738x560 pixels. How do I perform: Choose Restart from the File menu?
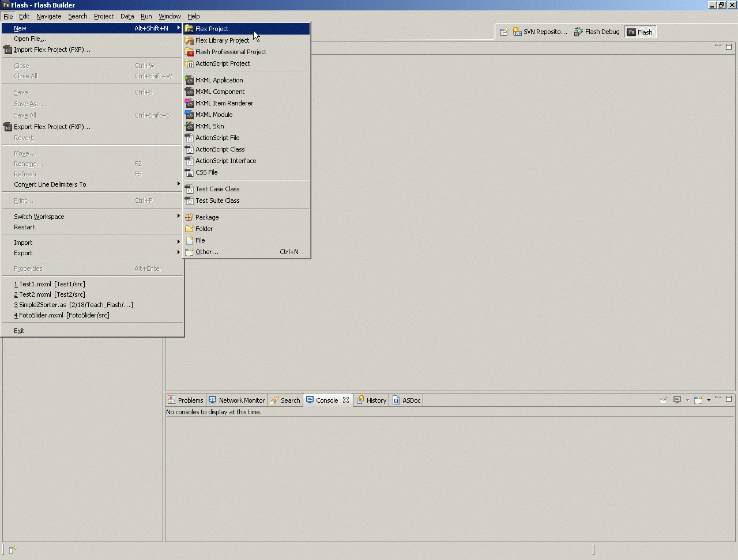(92, 227)
